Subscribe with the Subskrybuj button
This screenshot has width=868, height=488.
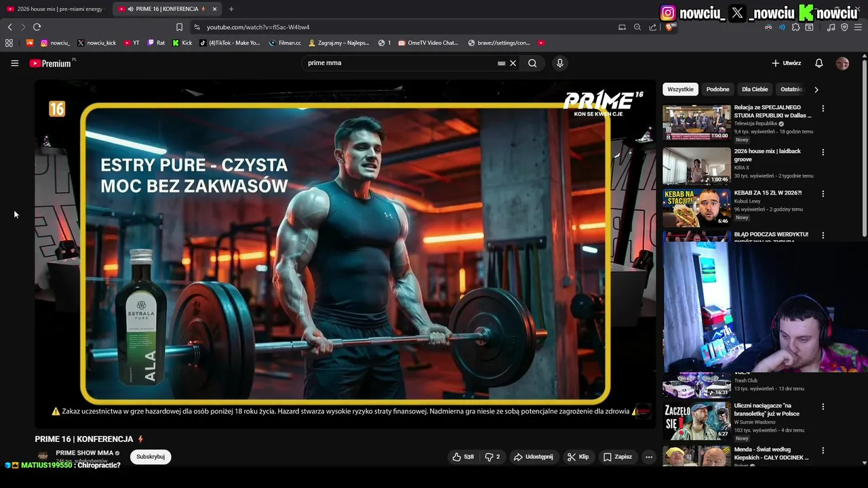pyautogui.click(x=151, y=457)
